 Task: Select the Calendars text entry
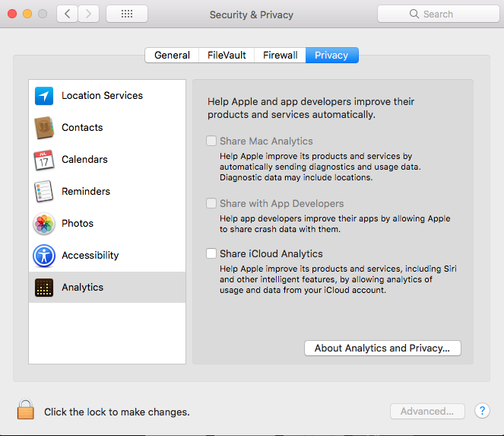pyautogui.click(x=84, y=159)
